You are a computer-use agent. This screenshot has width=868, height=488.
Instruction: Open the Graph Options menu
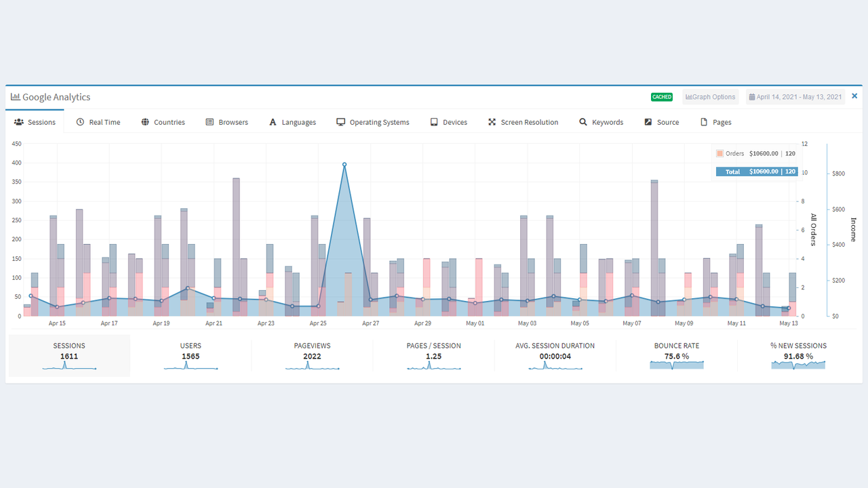710,97
